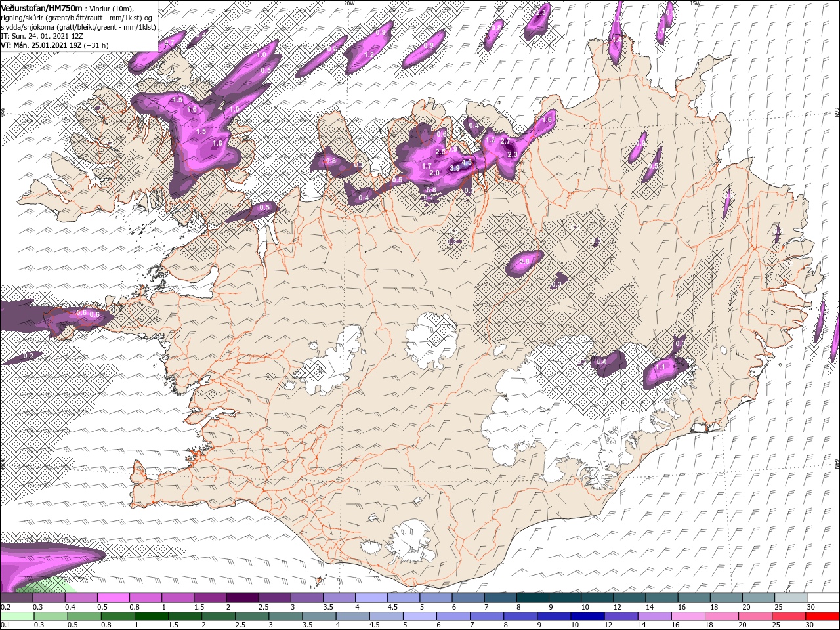Click the darkest blue 10 swatch in bottom legend
The height and width of the screenshot is (630, 840).
click(x=586, y=616)
